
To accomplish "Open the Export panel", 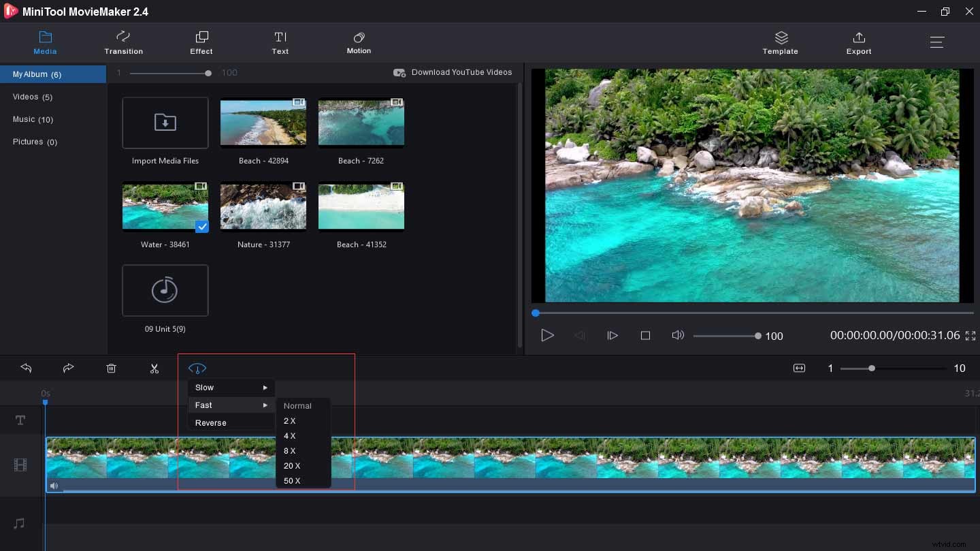I will 859,42.
